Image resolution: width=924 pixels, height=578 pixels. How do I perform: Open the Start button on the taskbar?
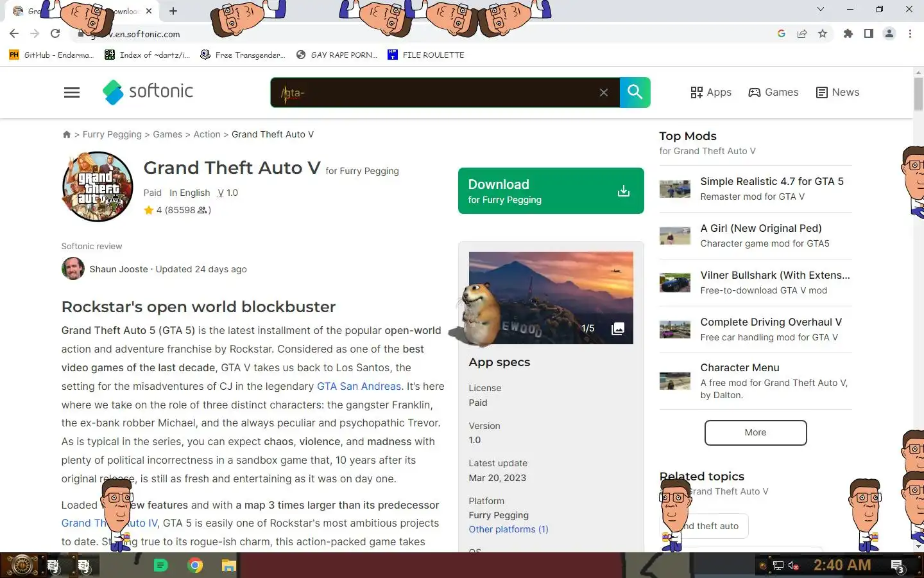(21, 565)
